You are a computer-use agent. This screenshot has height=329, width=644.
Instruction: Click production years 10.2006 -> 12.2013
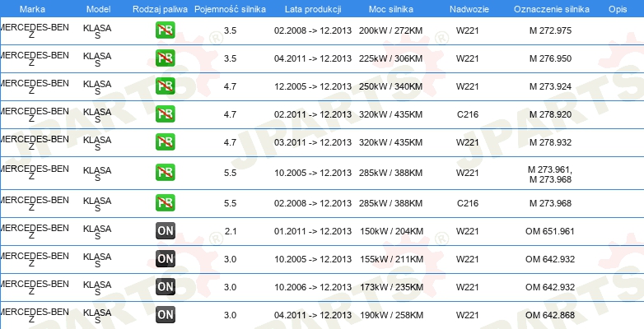pos(313,287)
